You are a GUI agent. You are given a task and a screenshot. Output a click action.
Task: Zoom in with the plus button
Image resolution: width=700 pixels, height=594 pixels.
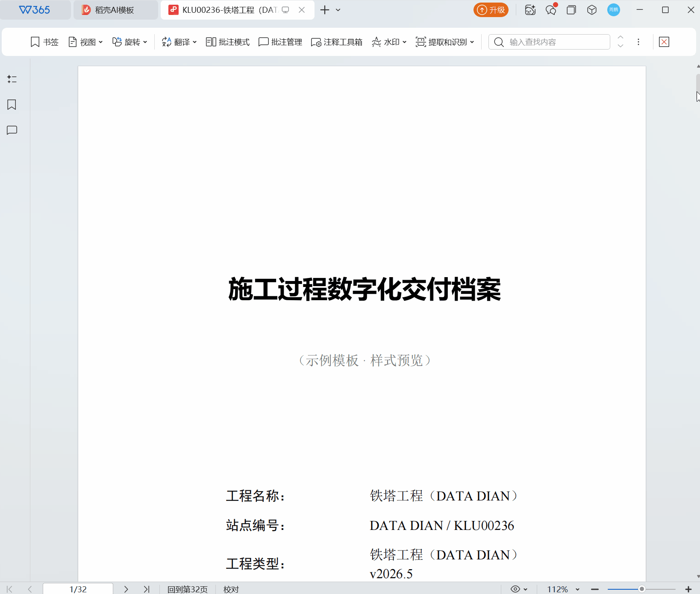coord(688,589)
